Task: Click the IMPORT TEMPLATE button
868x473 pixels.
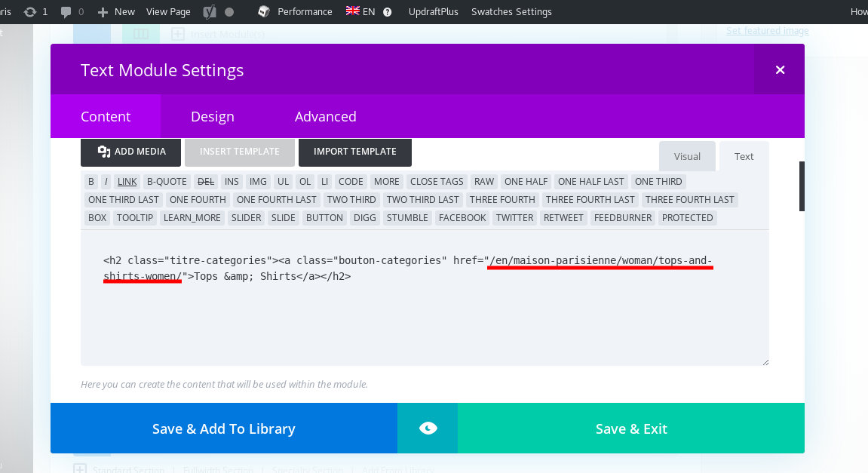Action: point(355,152)
